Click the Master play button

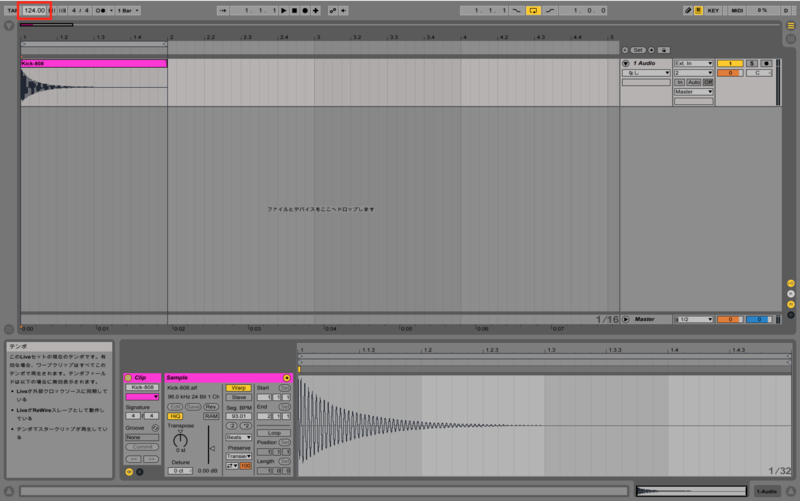626,319
